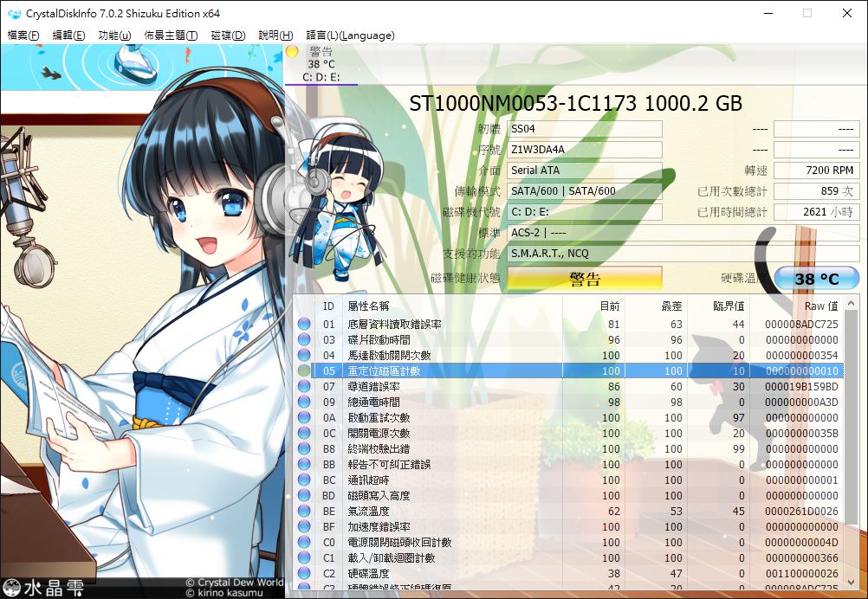This screenshot has height=599, width=868.
Task: Click status orb for attribute 0C row
Action: pyautogui.click(x=304, y=433)
